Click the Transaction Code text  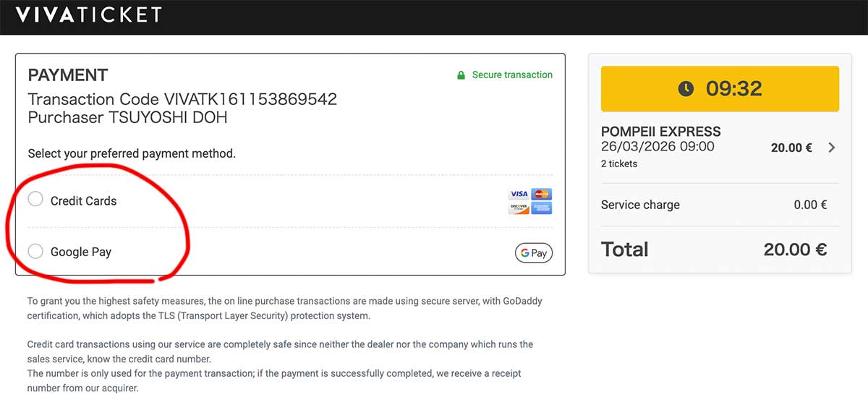pyautogui.click(x=182, y=99)
